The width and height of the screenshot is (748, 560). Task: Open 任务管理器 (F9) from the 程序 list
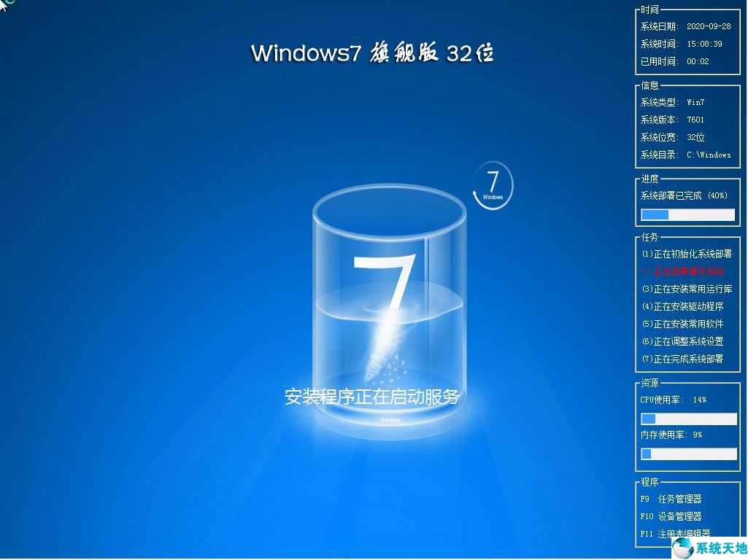[671, 499]
